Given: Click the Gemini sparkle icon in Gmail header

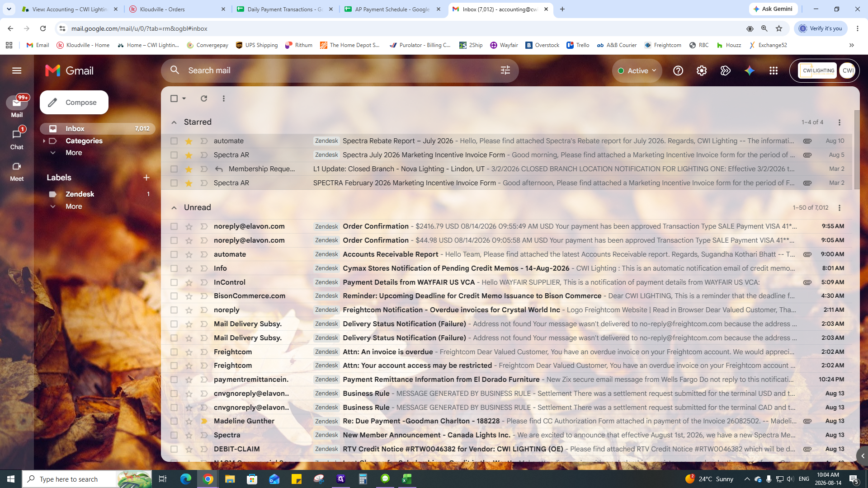Looking at the screenshot, I should click(750, 70).
